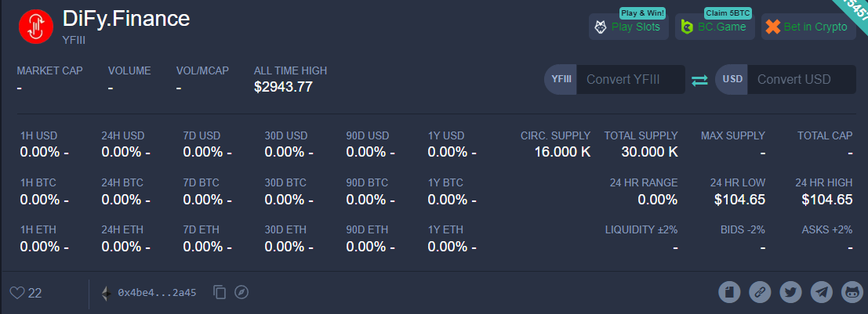Open the block explorer compass icon
This screenshot has height=314, width=868.
(x=242, y=292)
